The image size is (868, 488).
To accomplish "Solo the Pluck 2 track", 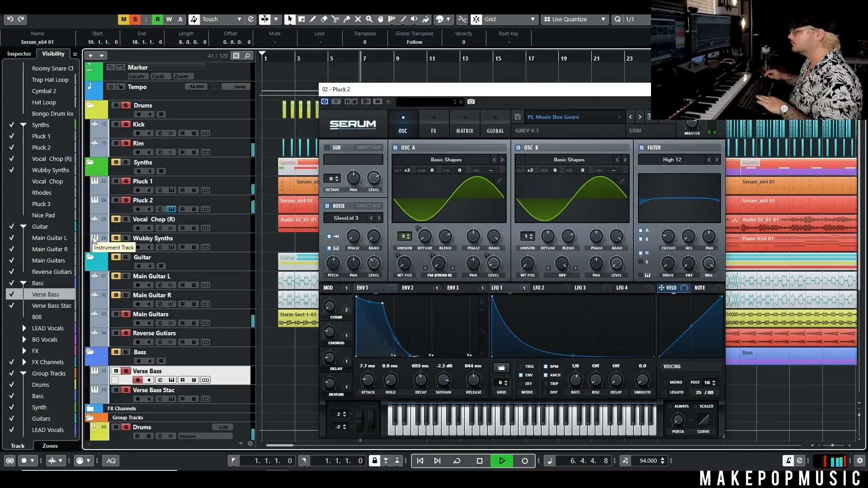I will pyautogui.click(x=126, y=200).
